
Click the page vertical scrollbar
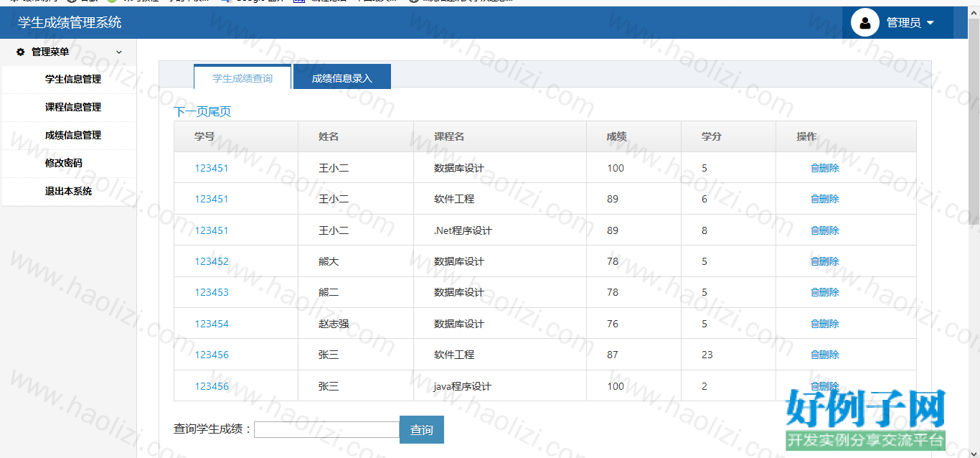click(974, 122)
